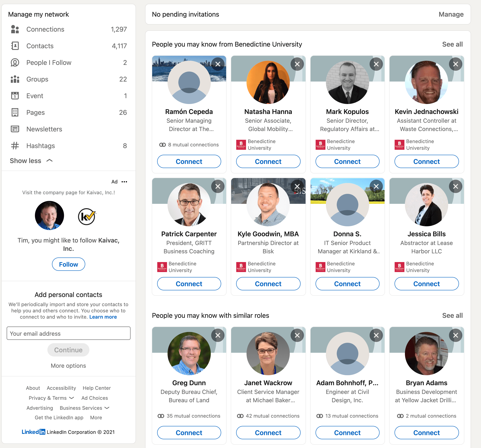
Task: See all Benedictine University suggestions
Action: 452,44
